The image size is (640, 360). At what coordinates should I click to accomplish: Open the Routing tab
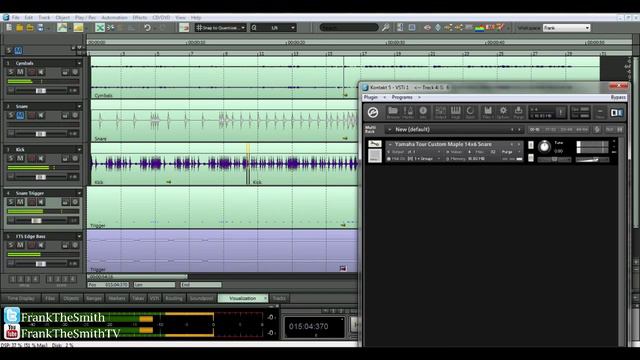pos(174,298)
